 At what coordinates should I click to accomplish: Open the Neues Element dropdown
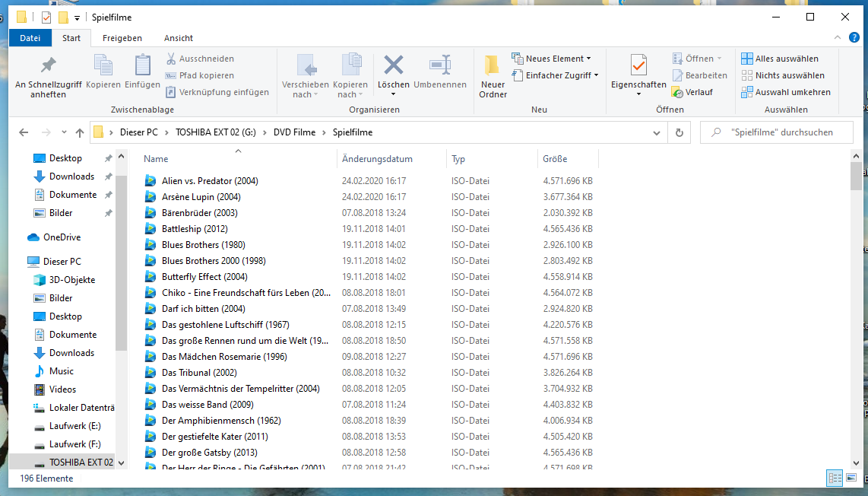point(551,59)
